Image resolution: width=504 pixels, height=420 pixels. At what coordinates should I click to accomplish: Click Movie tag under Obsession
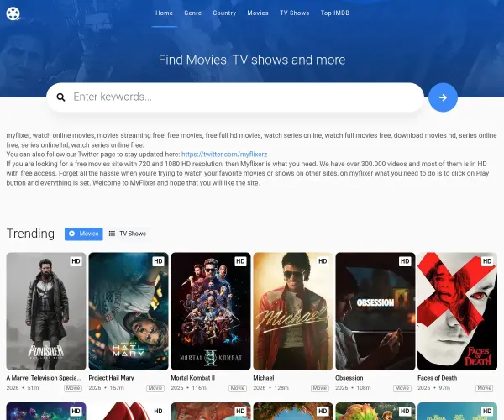click(402, 388)
